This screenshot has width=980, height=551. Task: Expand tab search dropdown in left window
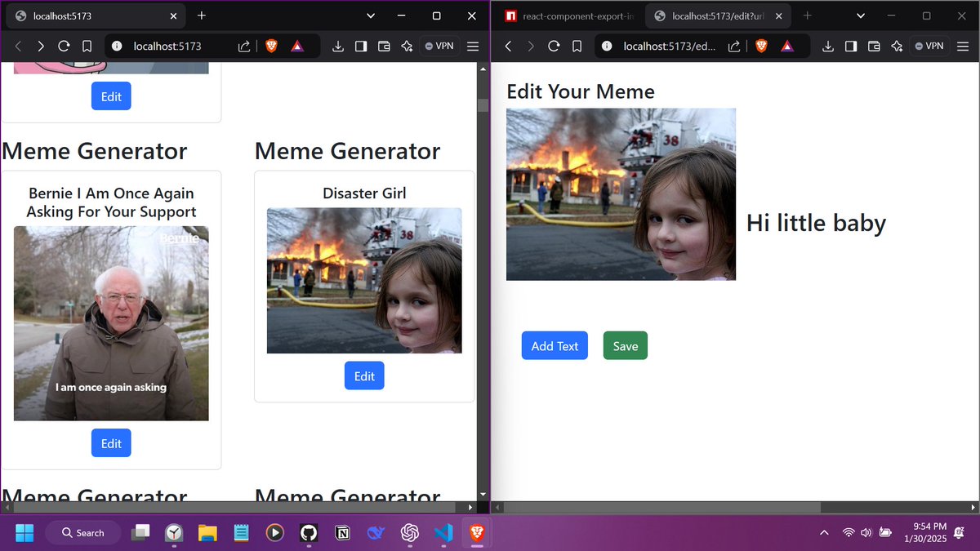[370, 16]
